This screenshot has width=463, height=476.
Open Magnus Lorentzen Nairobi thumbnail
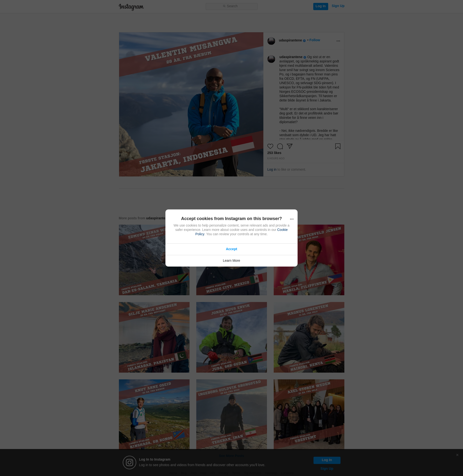[x=309, y=337]
